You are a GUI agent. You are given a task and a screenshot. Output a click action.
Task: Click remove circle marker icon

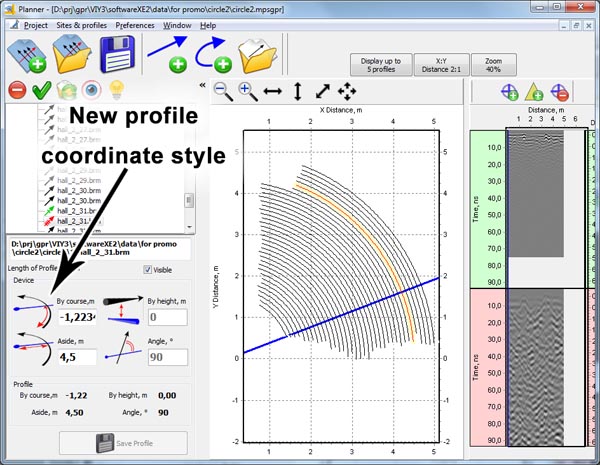(559, 92)
